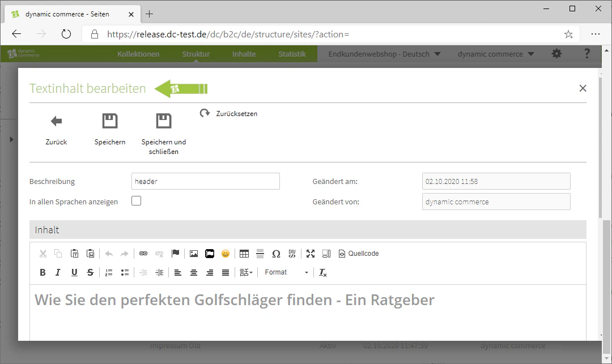
Task: Redo edit in editor toolbar
Action: pos(125,254)
